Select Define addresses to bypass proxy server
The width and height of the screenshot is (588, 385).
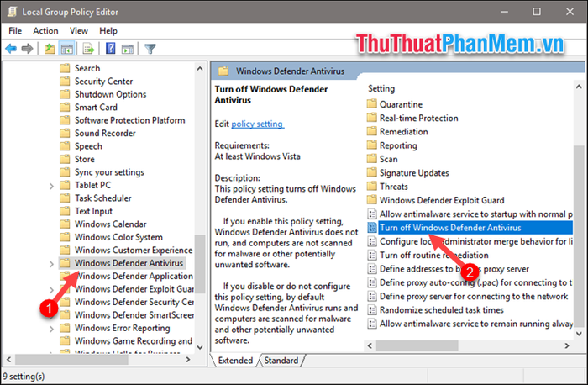[x=454, y=269]
